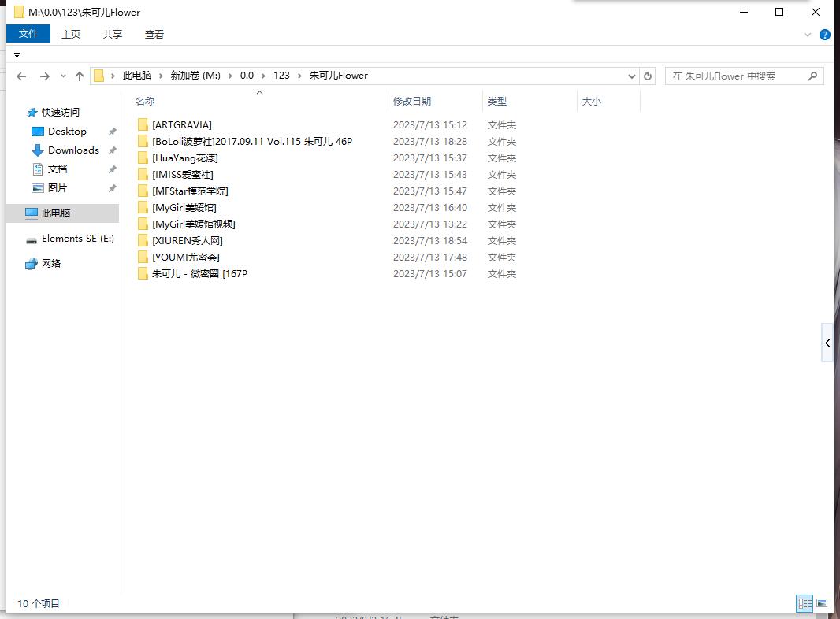840x619 pixels.
Task: Click the Forward navigation arrow
Action: pos(45,76)
